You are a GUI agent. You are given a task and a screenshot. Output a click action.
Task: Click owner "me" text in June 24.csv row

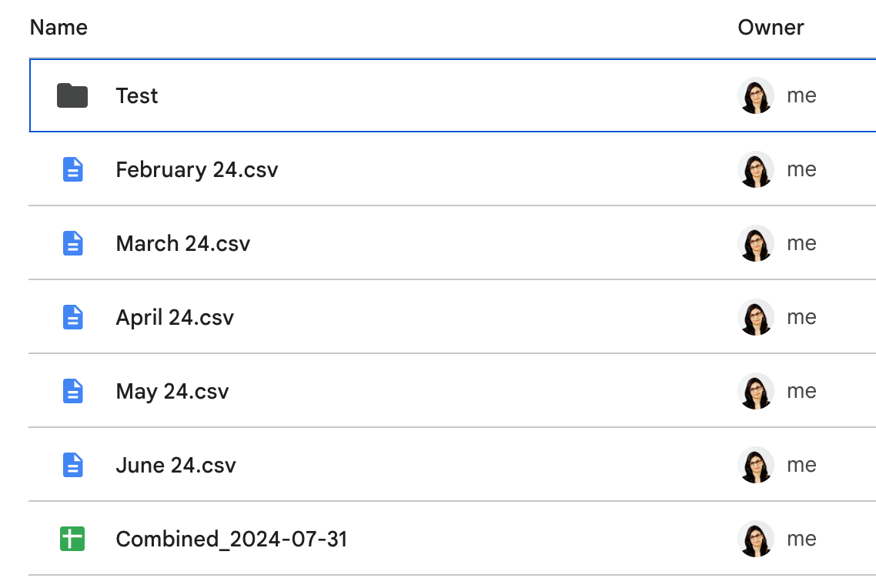tap(801, 465)
